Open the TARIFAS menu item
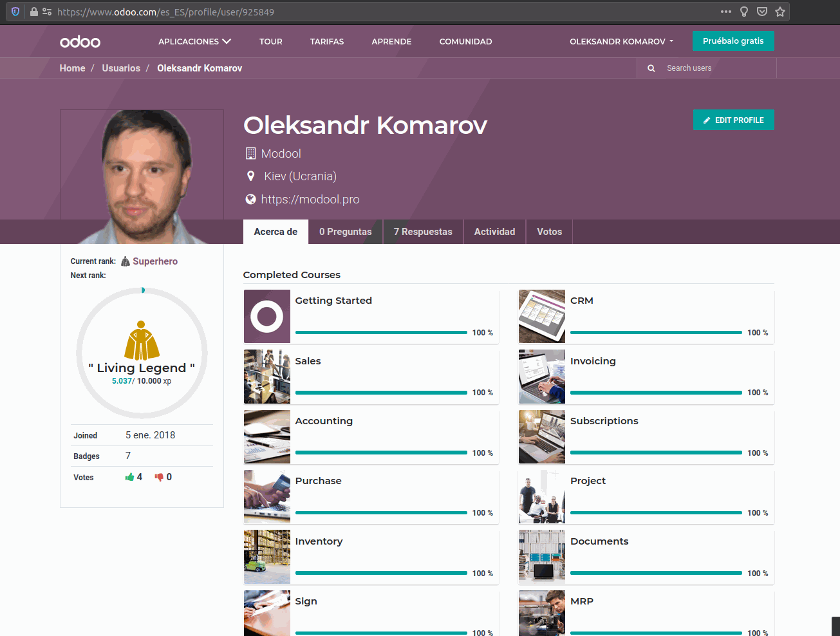The width and height of the screenshot is (840, 636). pos(327,41)
